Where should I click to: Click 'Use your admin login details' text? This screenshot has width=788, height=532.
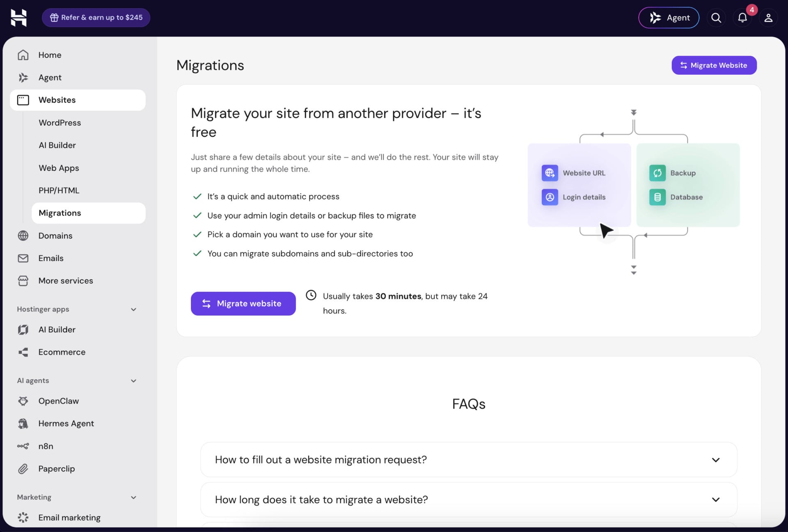tap(312, 216)
